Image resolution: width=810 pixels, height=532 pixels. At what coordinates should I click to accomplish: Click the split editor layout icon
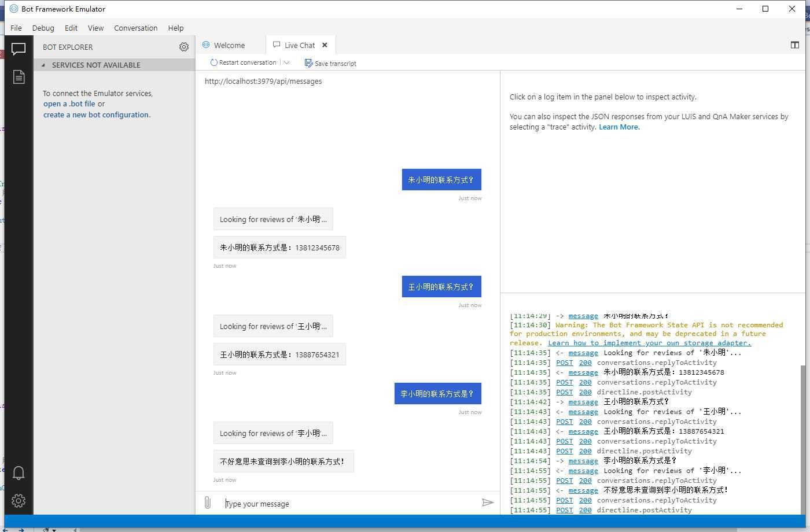795,45
